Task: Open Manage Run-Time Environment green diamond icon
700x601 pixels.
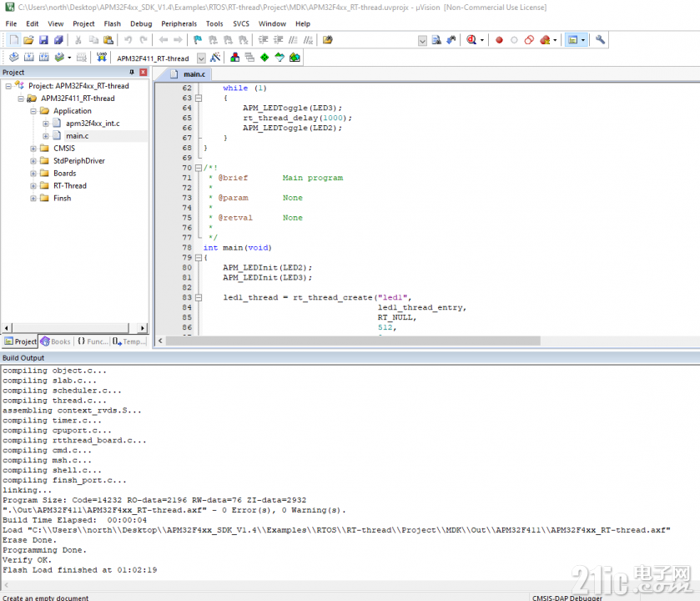Action: click(264, 57)
